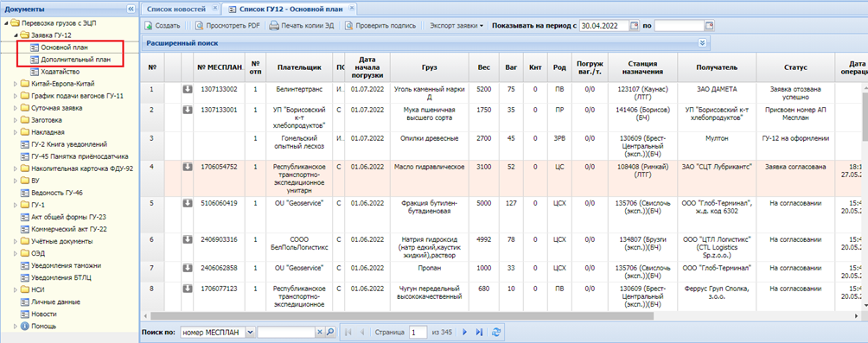Select the Список ГУ12 - Основной план tab

(290, 9)
